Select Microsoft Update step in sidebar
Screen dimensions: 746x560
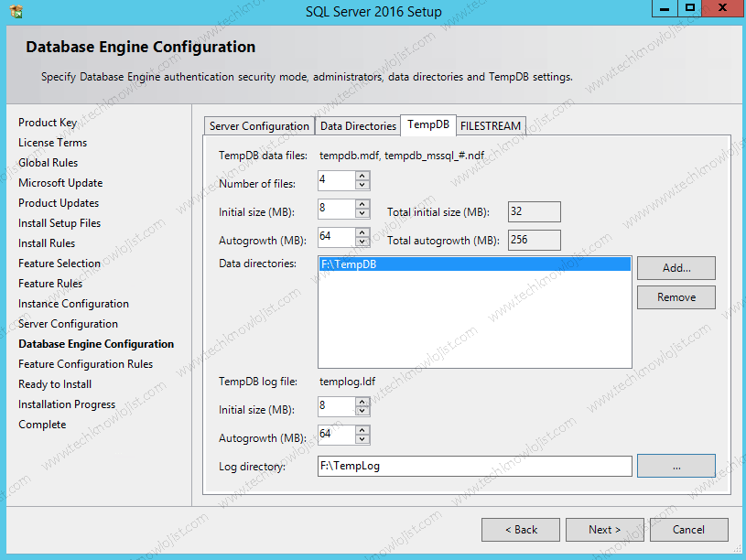[60, 183]
